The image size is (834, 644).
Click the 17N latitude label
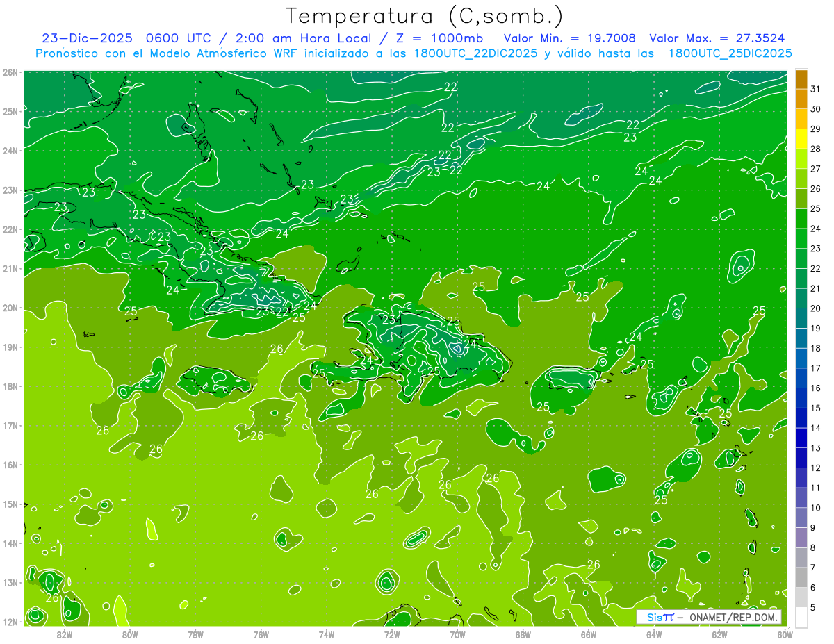[x=10, y=426]
